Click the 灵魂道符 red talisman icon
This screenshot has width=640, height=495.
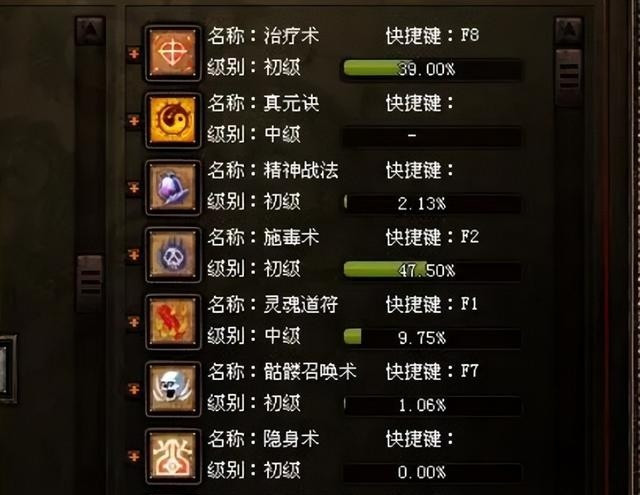(x=173, y=322)
